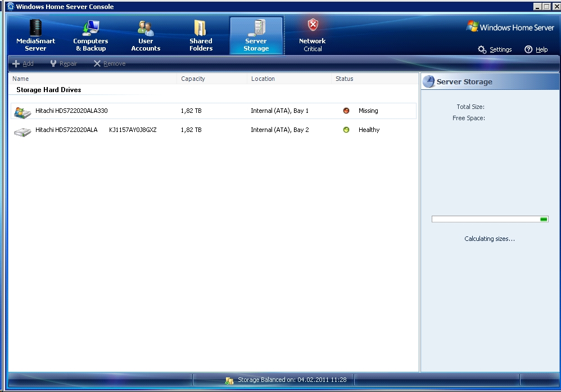The height and width of the screenshot is (392, 561).
Task: Click the sizes calculation progress bar
Action: tap(490, 219)
